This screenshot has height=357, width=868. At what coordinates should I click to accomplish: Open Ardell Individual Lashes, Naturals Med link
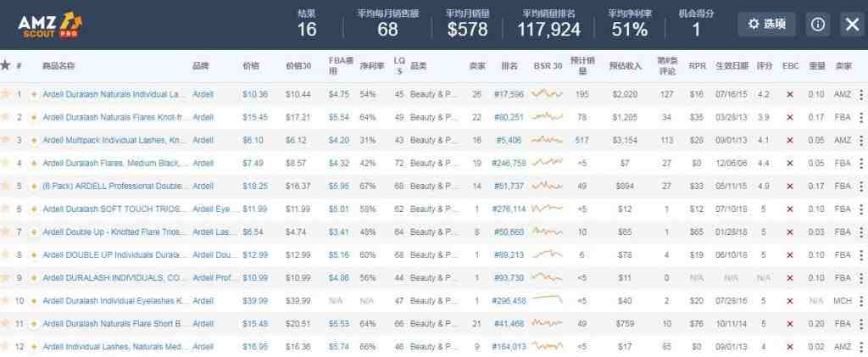[x=114, y=347]
